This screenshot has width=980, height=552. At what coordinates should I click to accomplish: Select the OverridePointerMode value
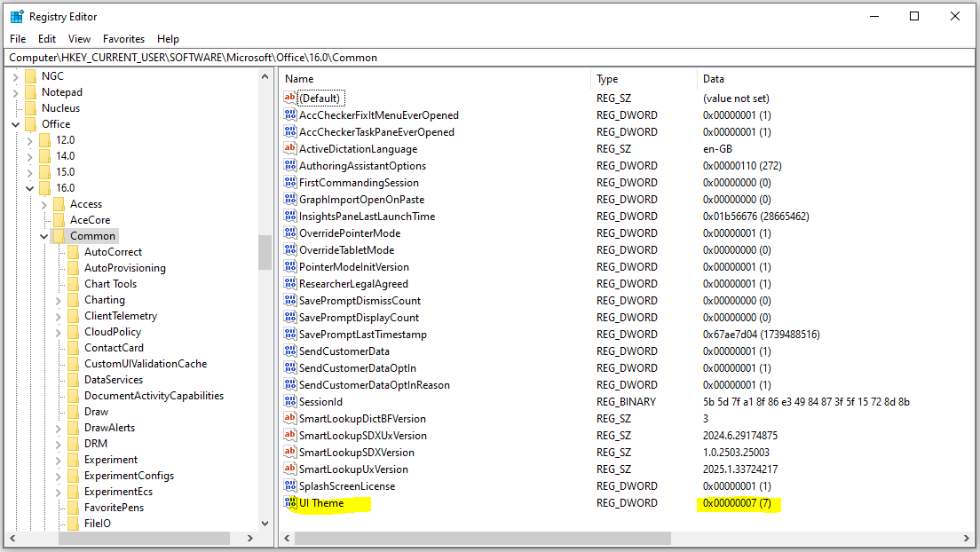pos(350,233)
